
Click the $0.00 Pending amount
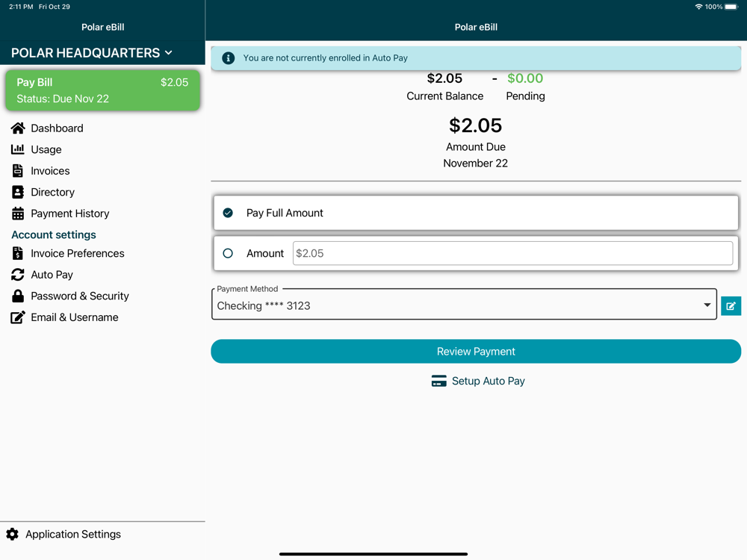pyautogui.click(x=525, y=78)
